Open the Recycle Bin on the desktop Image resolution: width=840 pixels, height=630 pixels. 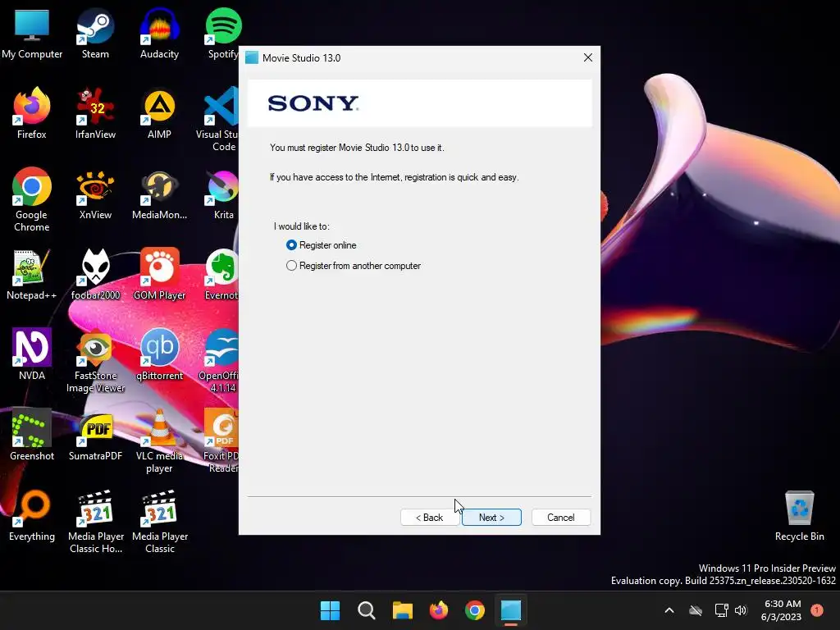pyautogui.click(x=799, y=516)
